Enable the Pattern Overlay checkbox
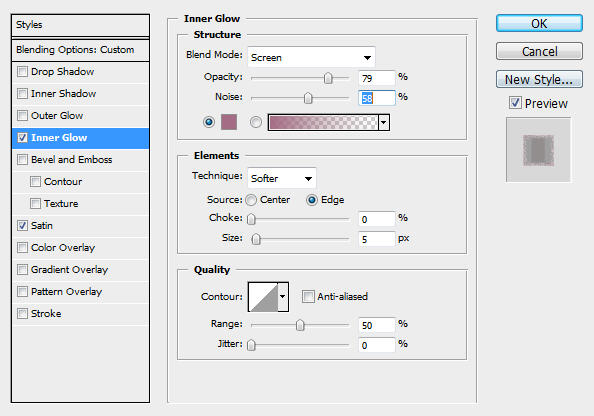594x416 pixels. [x=22, y=291]
